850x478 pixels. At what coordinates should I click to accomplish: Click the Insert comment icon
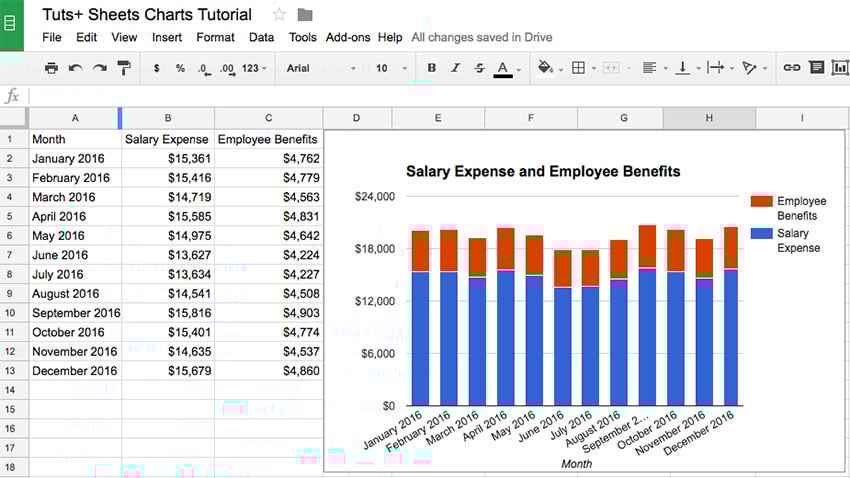click(816, 68)
